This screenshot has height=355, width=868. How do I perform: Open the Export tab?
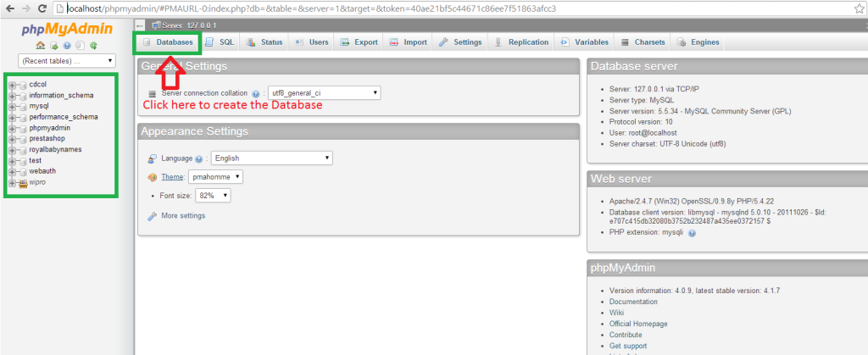pyautogui.click(x=359, y=42)
